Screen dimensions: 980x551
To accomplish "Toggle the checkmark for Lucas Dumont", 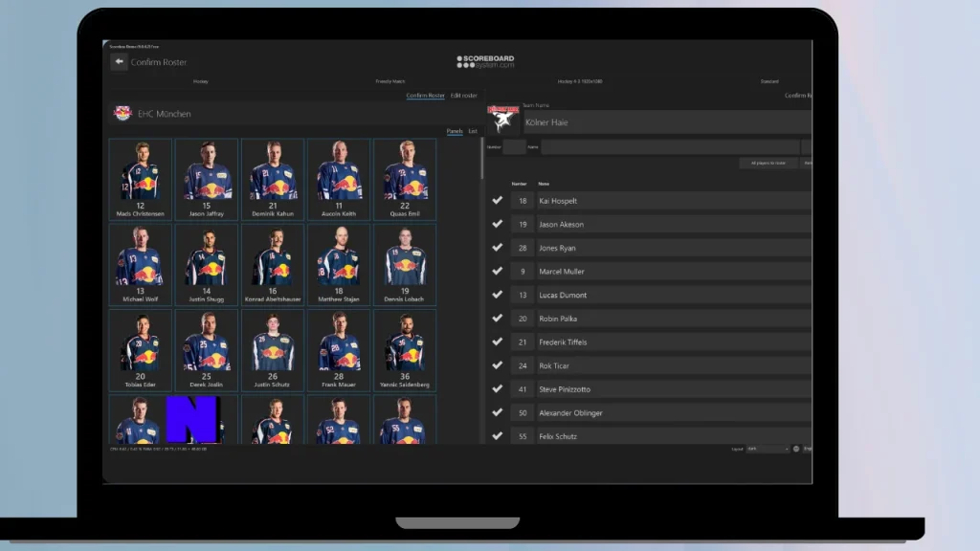I will pyautogui.click(x=498, y=295).
